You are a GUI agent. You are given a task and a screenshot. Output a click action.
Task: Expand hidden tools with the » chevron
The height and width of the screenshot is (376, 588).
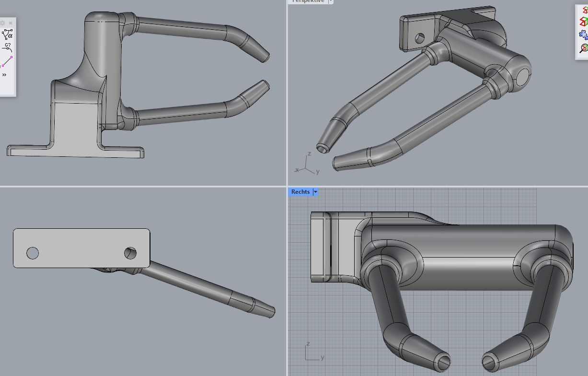[x=4, y=75]
